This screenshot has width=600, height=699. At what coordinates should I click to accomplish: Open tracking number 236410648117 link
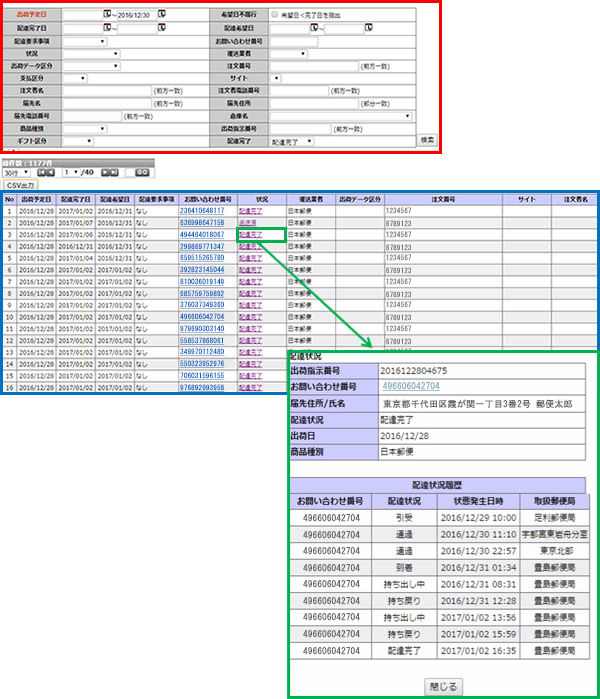(x=208, y=211)
